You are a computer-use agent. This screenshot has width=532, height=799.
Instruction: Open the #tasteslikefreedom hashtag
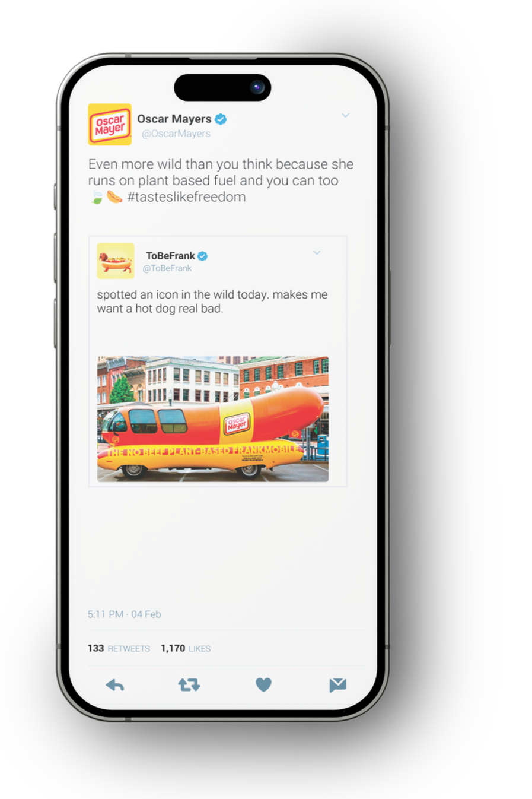[x=186, y=197]
